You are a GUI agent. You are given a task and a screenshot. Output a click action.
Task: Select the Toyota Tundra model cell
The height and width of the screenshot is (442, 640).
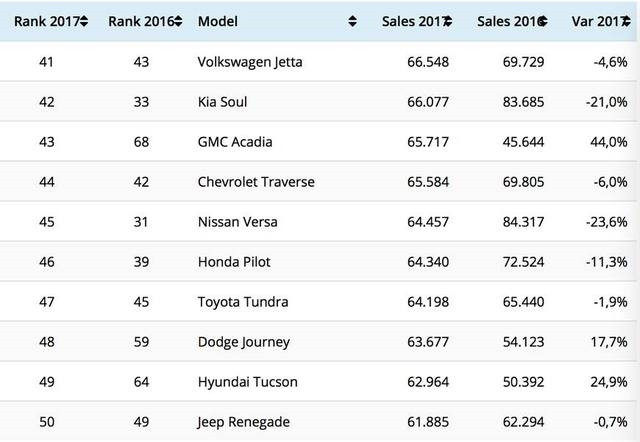(x=242, y=302)
